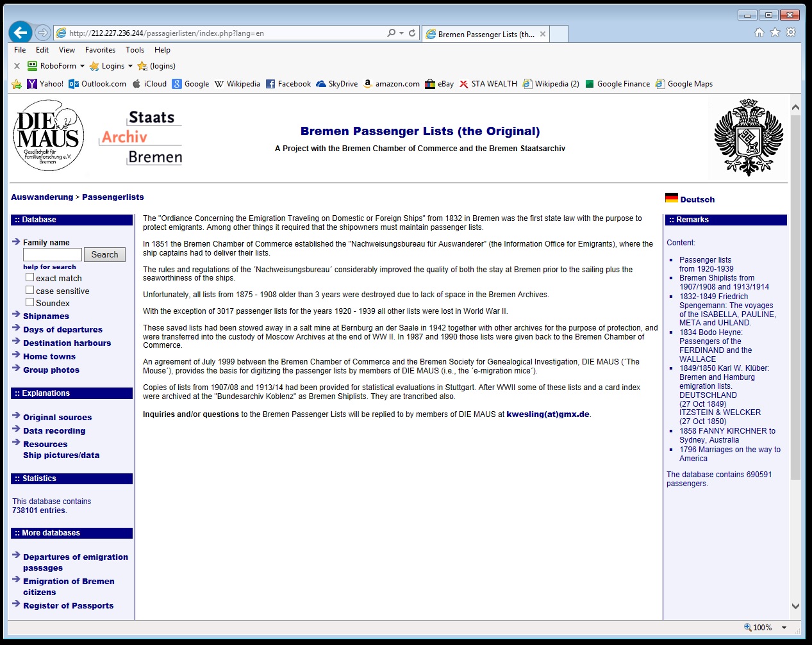Click the German flag icon
The height and width of the screenshot is (645, 812).
pyautogui.click(x=671, y=198)
